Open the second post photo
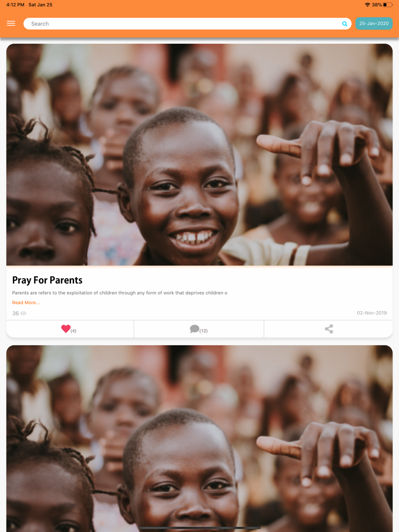Screen dimensions: 399x532 (x=199, y=439)
